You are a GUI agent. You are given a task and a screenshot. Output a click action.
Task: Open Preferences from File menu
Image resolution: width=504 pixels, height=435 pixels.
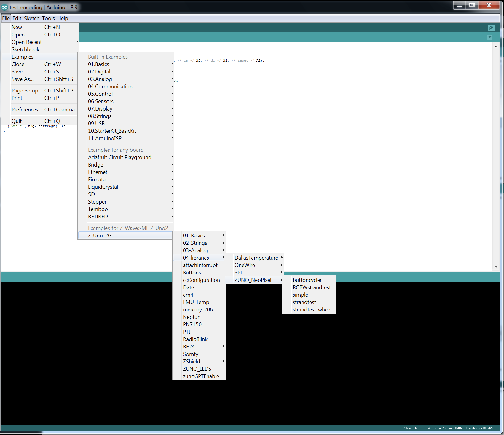(40, 109)
